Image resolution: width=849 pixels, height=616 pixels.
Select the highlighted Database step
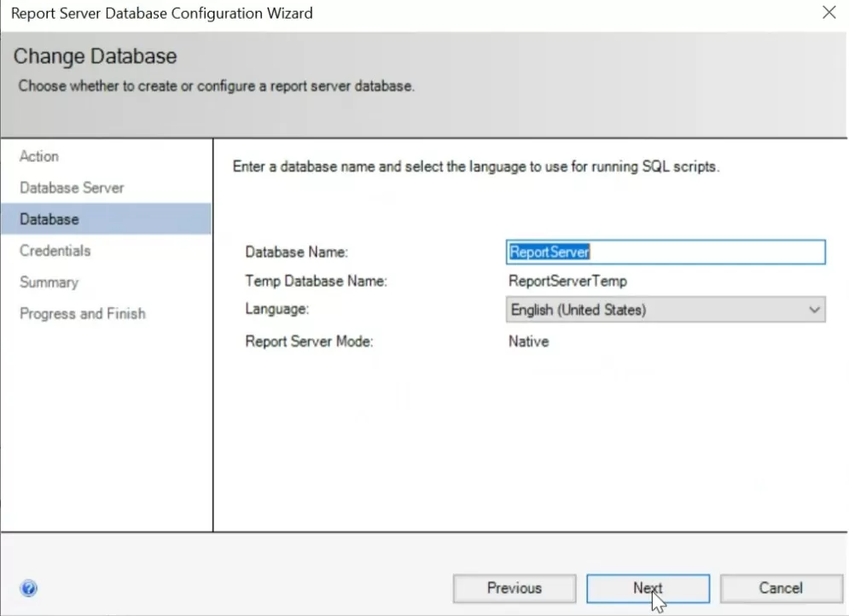(49, 218)
